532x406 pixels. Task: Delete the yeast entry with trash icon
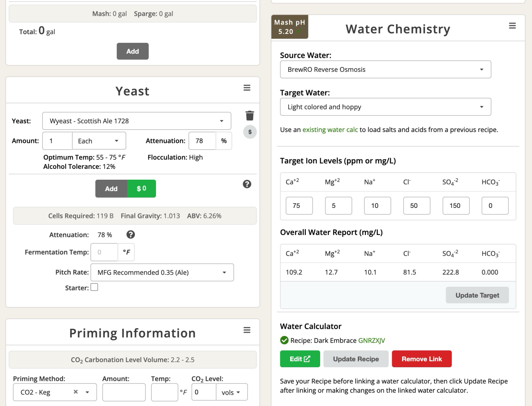[250, 115]
